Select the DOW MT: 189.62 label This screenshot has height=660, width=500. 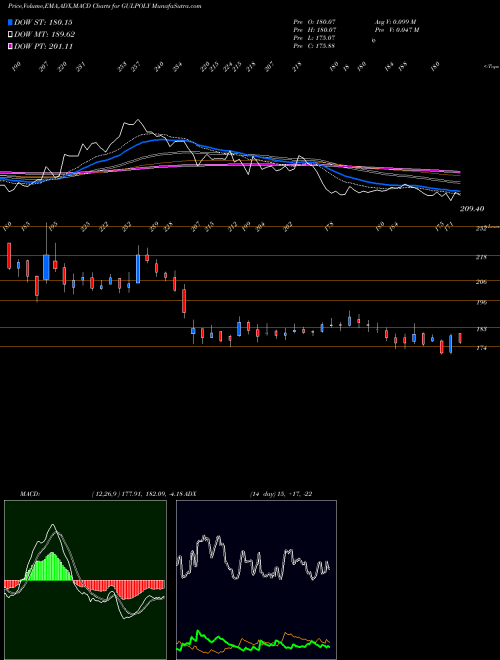point(45,35)
